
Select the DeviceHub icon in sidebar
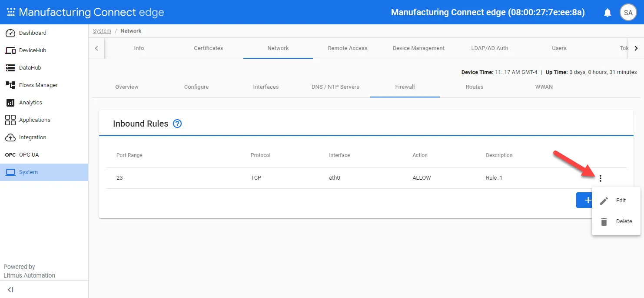point(10,50)
